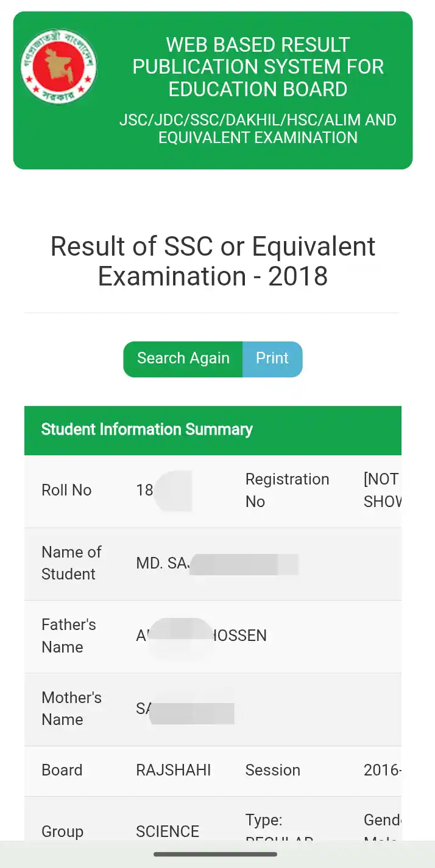Tap the JSC/JDC/SSC/DAKHIL/HSC/ALIM subtitle text

tap(258, 128)
